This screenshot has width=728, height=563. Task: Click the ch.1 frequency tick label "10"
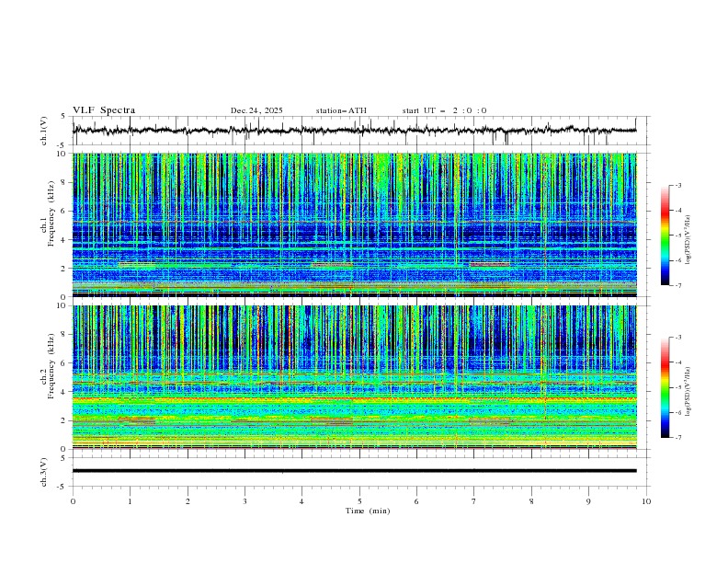[63, 154]
